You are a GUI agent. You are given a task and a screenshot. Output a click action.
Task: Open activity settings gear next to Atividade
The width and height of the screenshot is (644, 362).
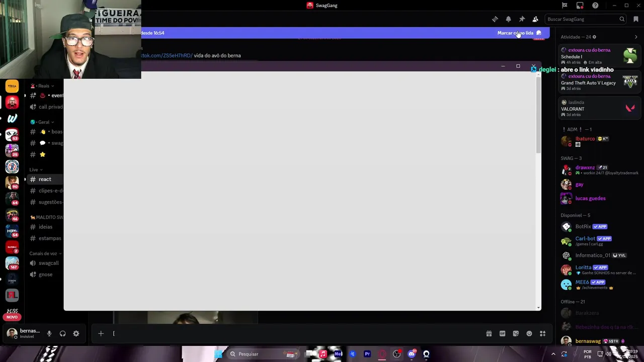click(x=594, y=37)
